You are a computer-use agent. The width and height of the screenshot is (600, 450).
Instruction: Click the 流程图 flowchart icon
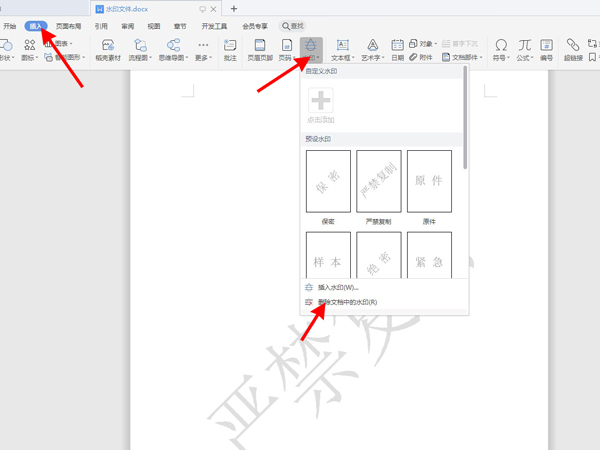point(140,50)
